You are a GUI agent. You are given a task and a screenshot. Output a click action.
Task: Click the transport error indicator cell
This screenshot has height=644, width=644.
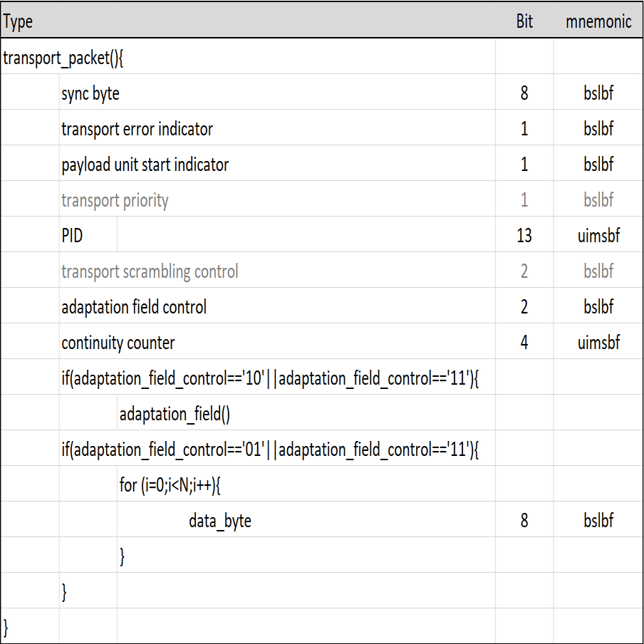click(137, 128)
